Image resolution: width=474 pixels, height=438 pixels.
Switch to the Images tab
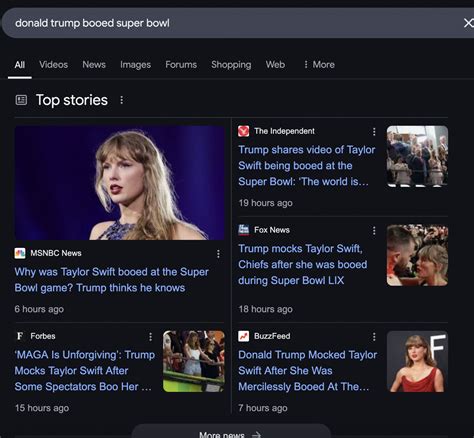(135, 65)
